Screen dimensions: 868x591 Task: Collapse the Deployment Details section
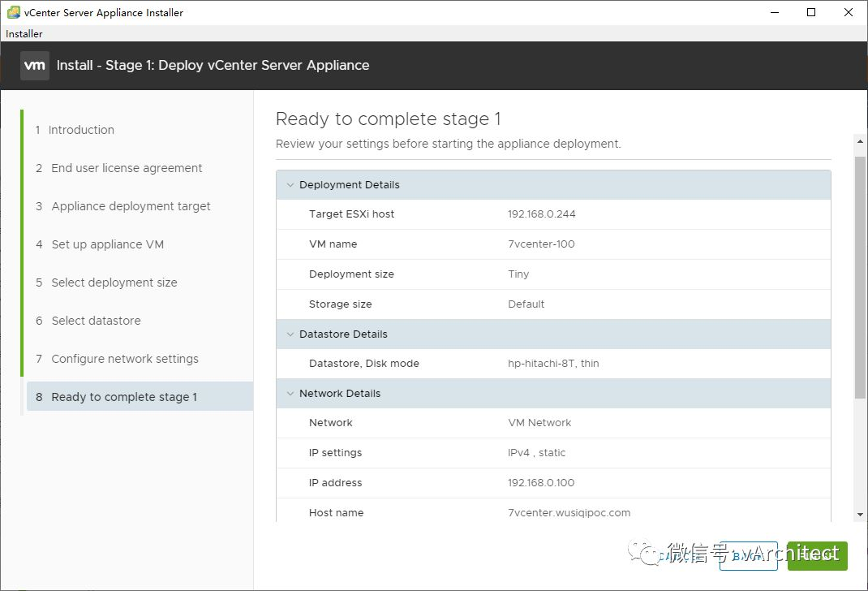tap(290, 185)
